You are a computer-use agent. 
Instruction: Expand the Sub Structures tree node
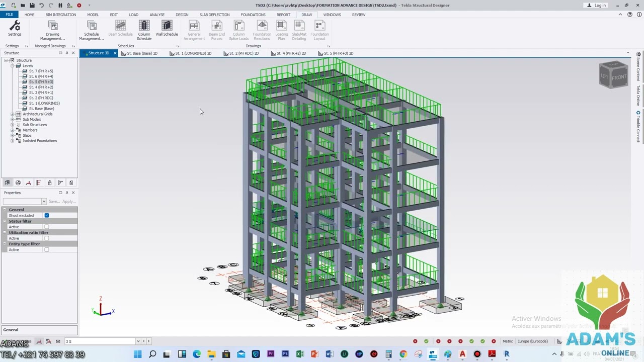(x=12, y=125)
